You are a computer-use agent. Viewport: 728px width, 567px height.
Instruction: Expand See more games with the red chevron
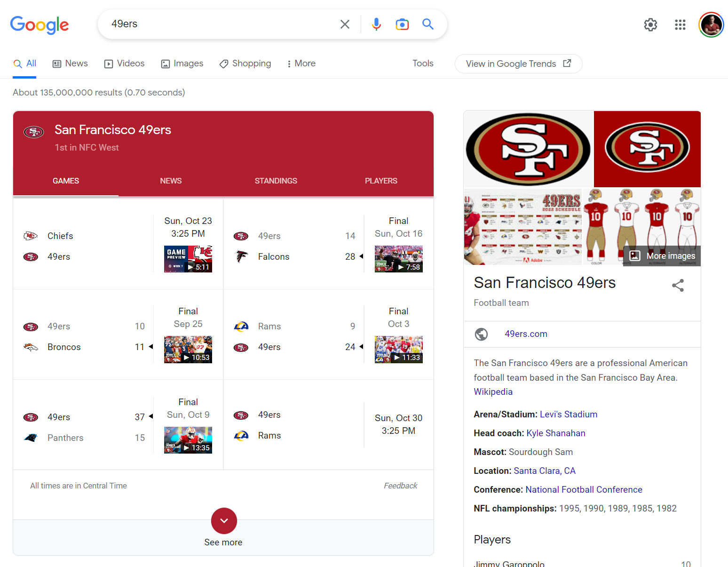pyautogui.click(x=224, y=521)
